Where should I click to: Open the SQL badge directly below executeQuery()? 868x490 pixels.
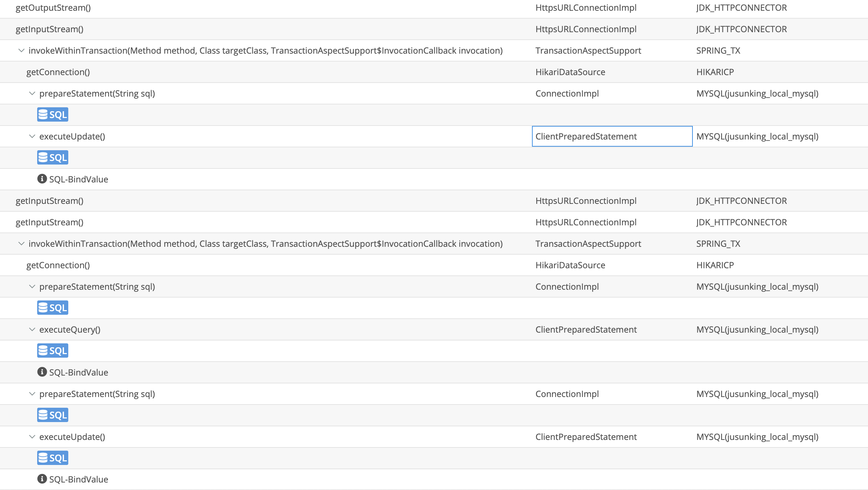(53, 351)
